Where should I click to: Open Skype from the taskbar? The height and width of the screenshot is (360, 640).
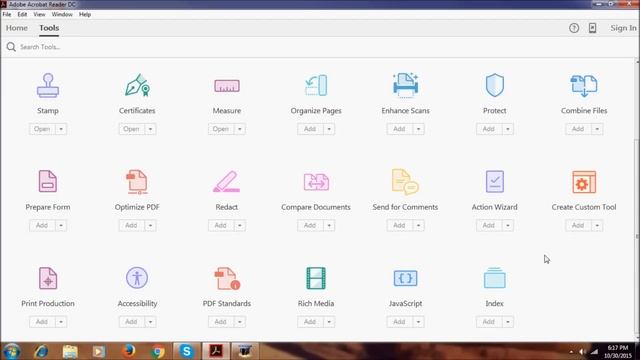click(187, 351)
